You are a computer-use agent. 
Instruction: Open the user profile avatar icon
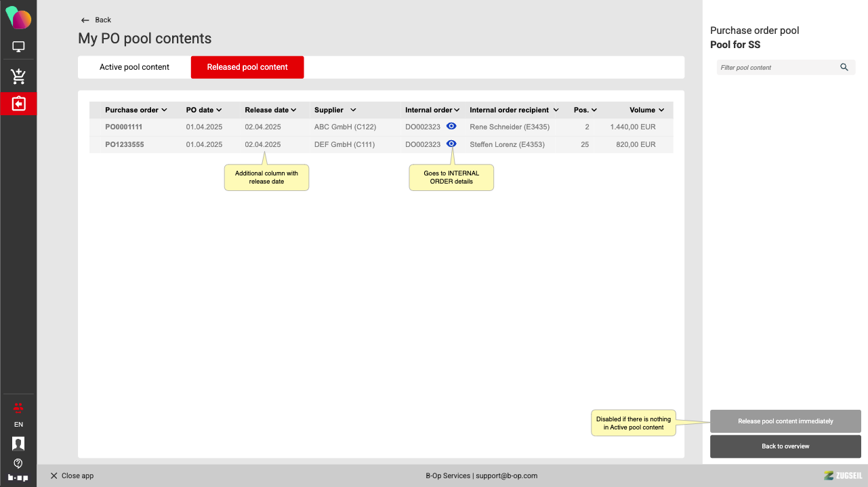[18, 444]
